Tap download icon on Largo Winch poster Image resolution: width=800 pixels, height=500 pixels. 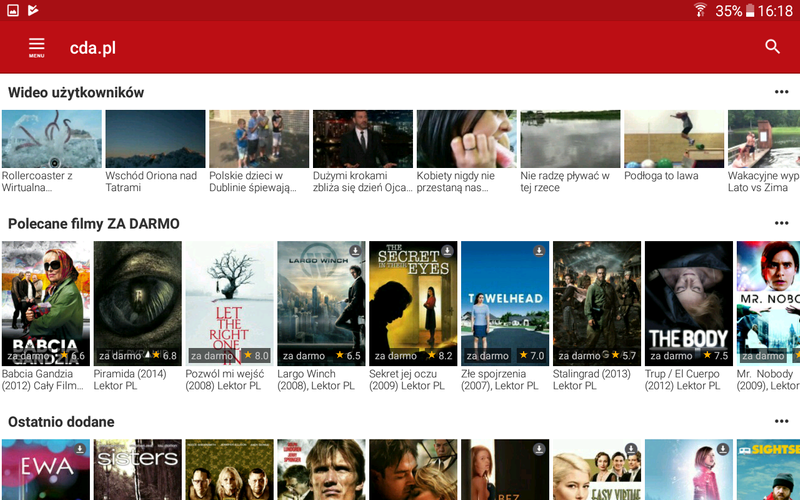click(355, 251)
